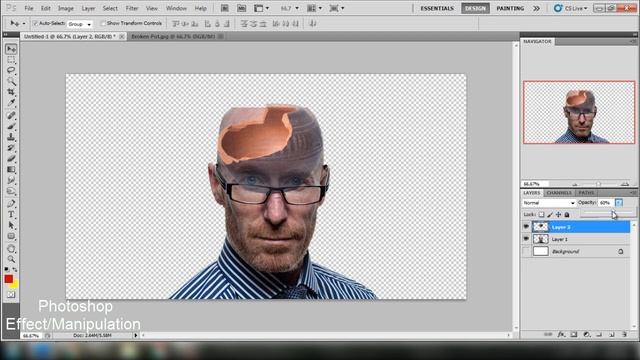Viewport: 640px width, 360px height.
Task: Toggle lock position
Action: point(558,214)
